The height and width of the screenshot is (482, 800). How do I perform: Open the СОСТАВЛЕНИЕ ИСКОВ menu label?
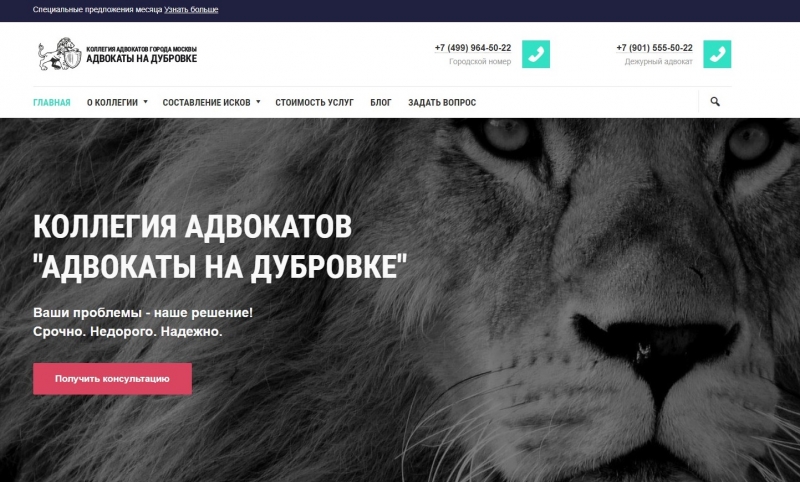[x=207, y=103]
